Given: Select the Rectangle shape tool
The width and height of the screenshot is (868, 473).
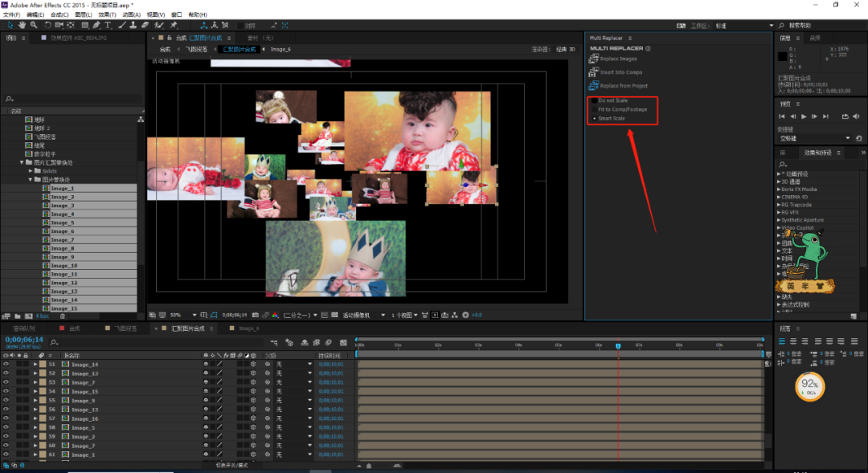Looking at the screenshot, I should 85,26.
